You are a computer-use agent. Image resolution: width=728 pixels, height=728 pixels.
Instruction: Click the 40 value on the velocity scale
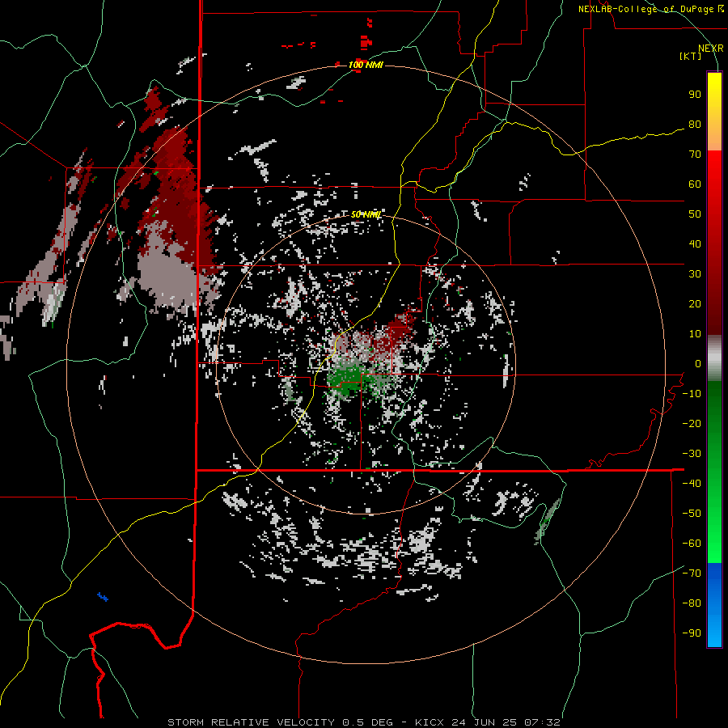click(695, 244)
